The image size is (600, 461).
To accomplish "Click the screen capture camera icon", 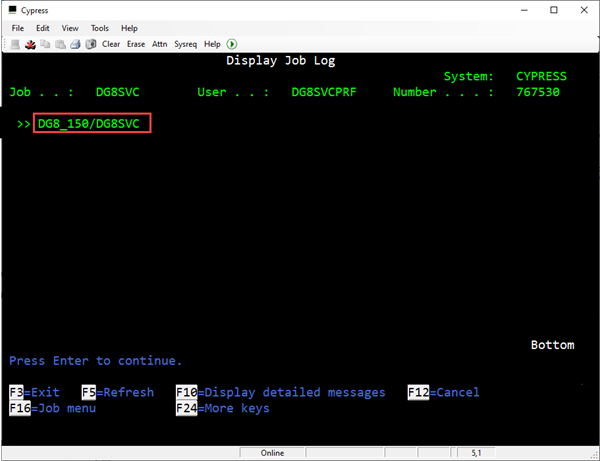I will [x=91, y=44].
